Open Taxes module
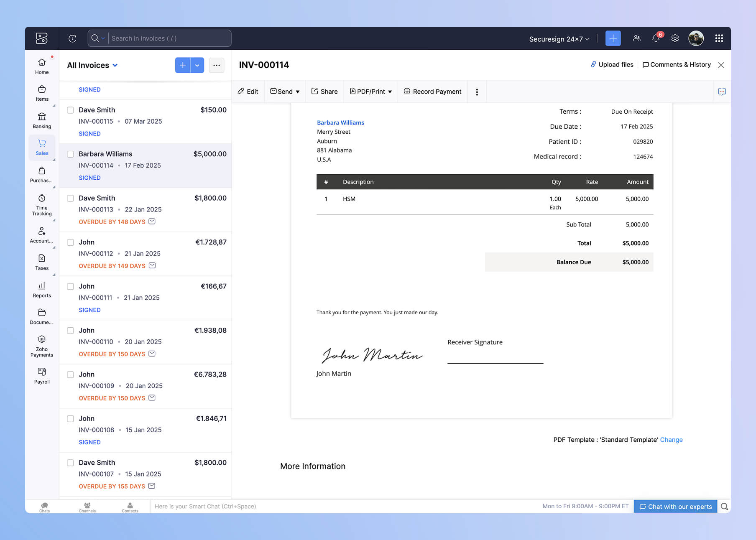The width and height of the screenshot is (756, 540). click(x=42, y=262)
